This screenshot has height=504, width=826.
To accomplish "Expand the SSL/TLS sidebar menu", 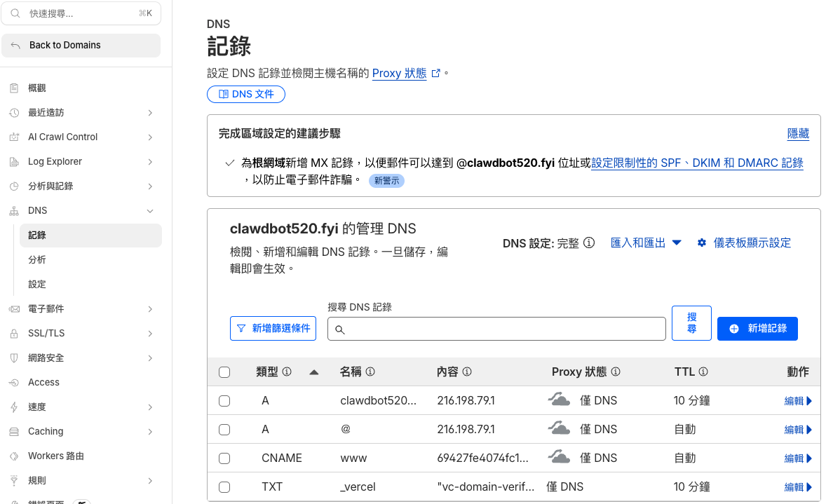I will 149,334.
